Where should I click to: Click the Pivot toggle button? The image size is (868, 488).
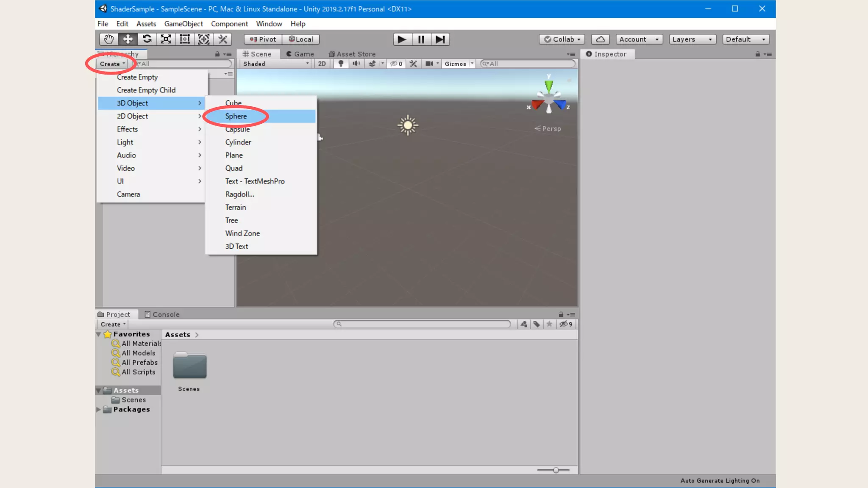click(x=263, y=39)
